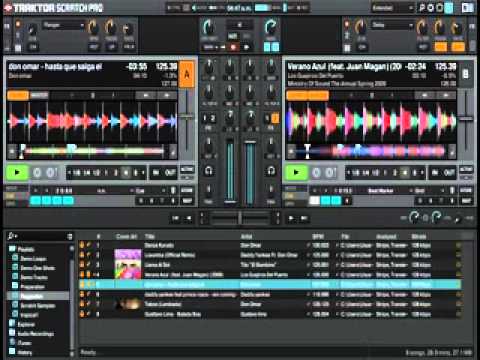This screenshot has width=480, height=360.
Task: Click crossfader skip-to-left icon
Action: 176,219
